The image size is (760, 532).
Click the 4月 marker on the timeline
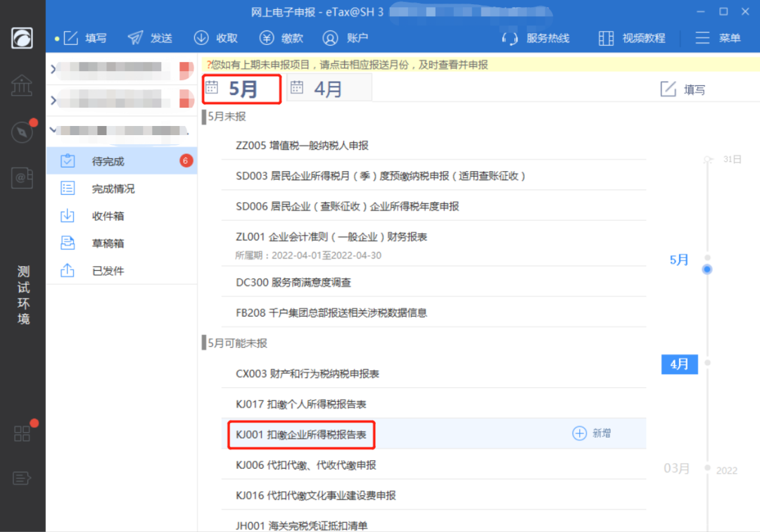click(x=679, y=365)
